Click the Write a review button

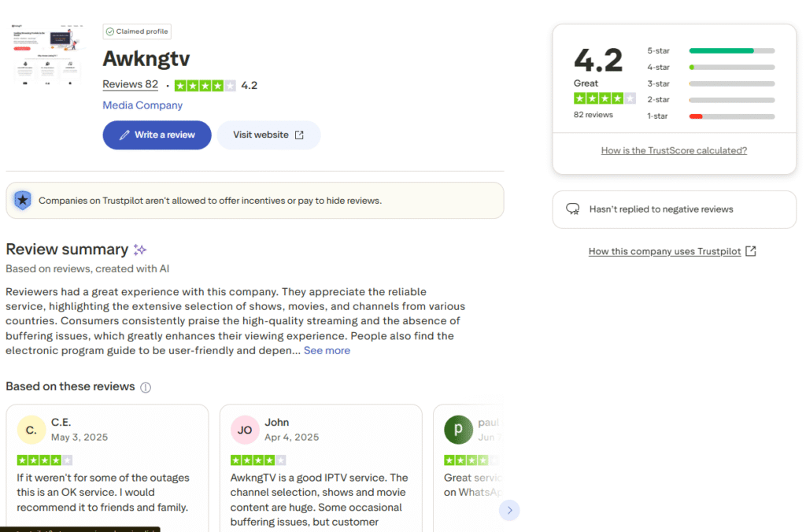click(x=157, y=135)
